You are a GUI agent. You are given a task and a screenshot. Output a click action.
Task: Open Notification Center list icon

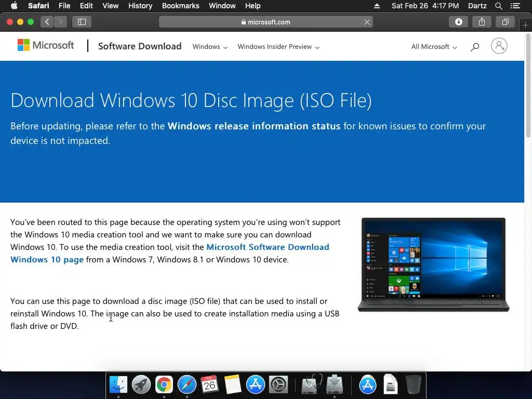515,6
